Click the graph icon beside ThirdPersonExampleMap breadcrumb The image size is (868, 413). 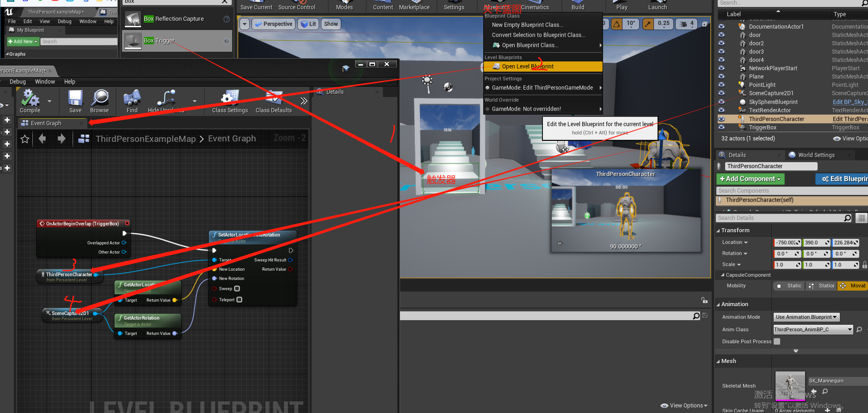point(84,139)
